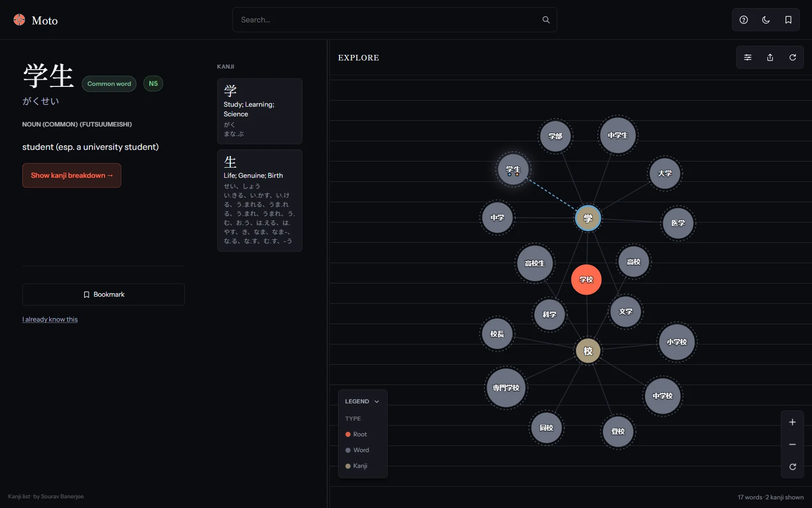This screenshot has width=812, height=508.
Task: Click the Sourav Banerjee credit text
Action: [x=62, y=496]
